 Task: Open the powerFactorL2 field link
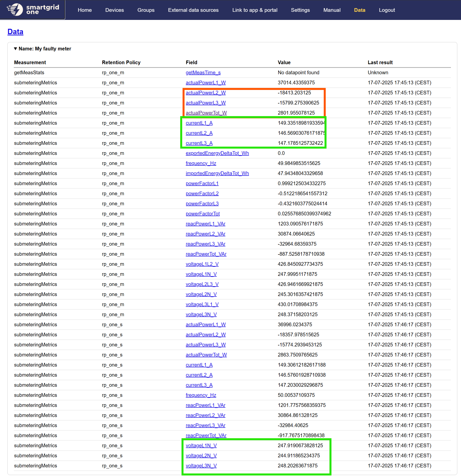[202, 193]
